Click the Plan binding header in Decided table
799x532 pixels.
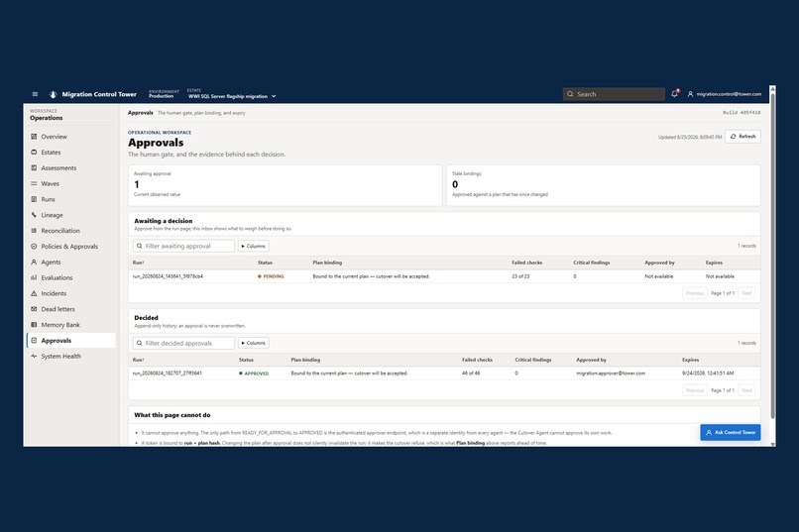coord(305,360)
